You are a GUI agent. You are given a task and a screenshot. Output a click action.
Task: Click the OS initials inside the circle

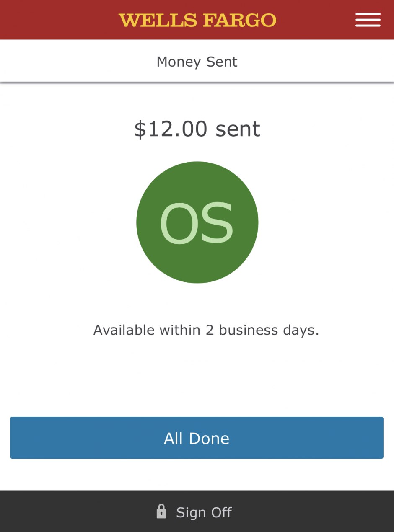coord(196,223)
